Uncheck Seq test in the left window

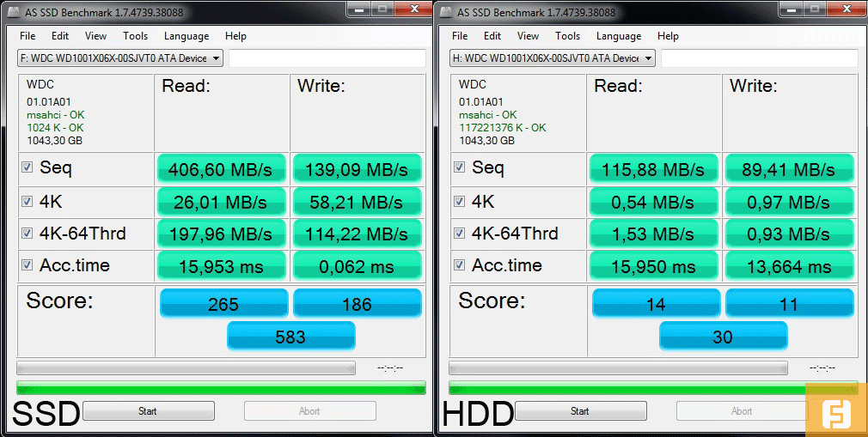27,167
